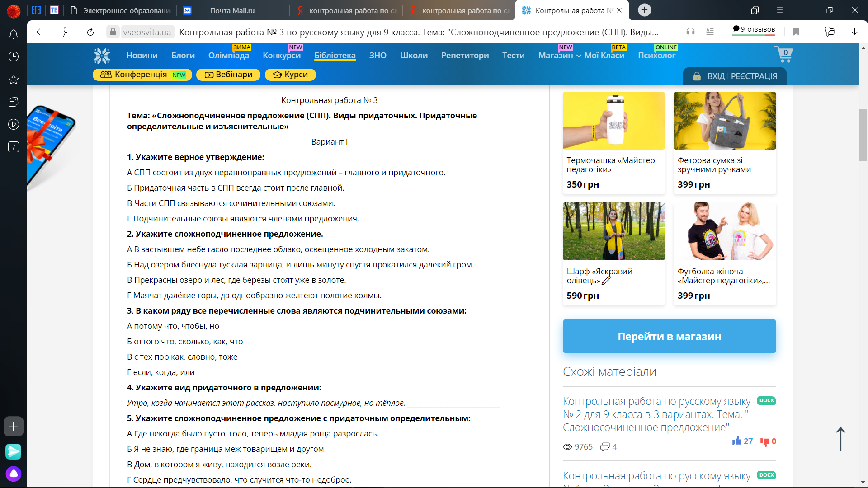Click the РЕЄСТРАЦІЯ registration link
Viewport: 868px width, 488px height.
754,76
